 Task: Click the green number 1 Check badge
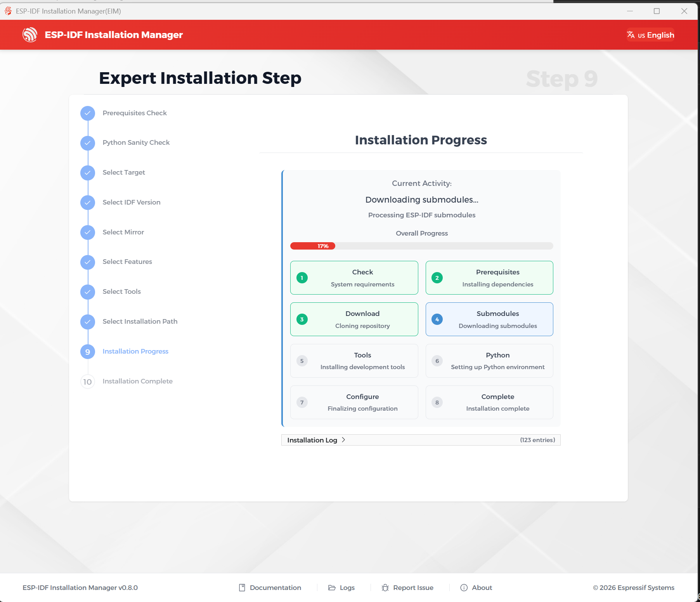pyautogui.click(x=302, y=278)
